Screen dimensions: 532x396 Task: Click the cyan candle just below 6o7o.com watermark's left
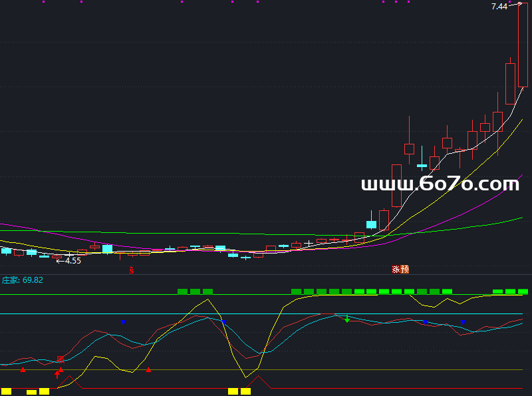point(371,224)
